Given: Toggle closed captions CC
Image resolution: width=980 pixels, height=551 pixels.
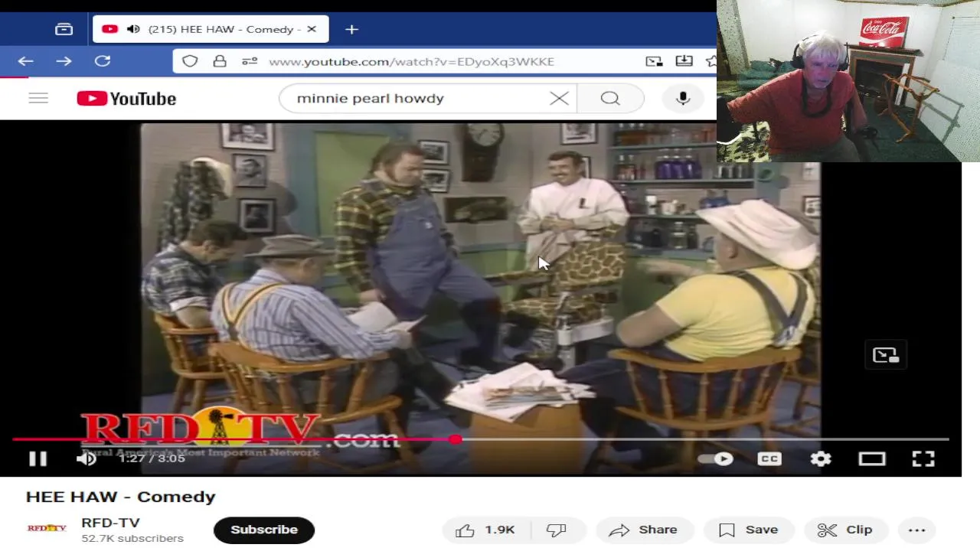Looking at the screenshot, I should (x=769, y=458).
